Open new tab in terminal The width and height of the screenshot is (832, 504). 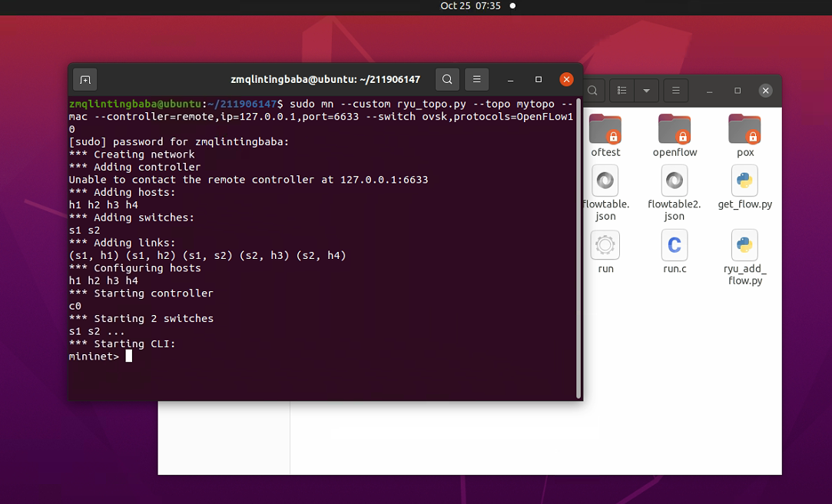85,80
